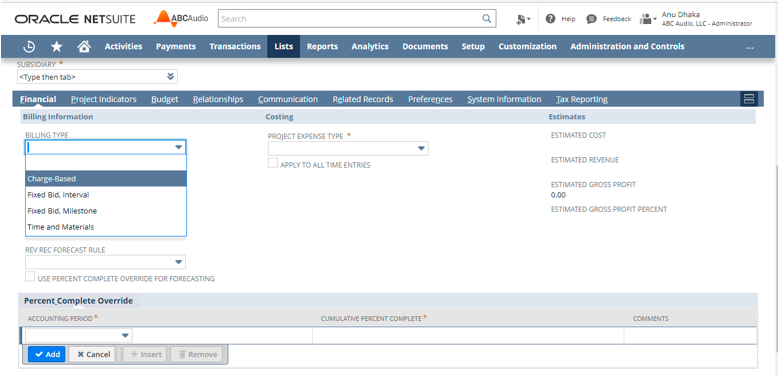Viewport: 778px width, 377px height.
Task: Click the ABC Audio logo
Action: coord(181,19)
